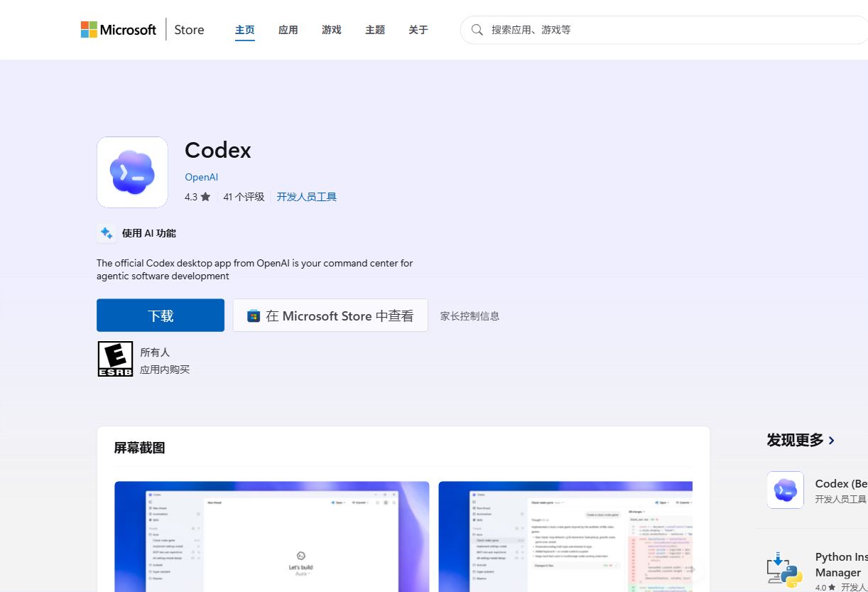Click the Codex (Beta) app icon
The width and height of the screenshot is (868, 592).
coord(786,490)
